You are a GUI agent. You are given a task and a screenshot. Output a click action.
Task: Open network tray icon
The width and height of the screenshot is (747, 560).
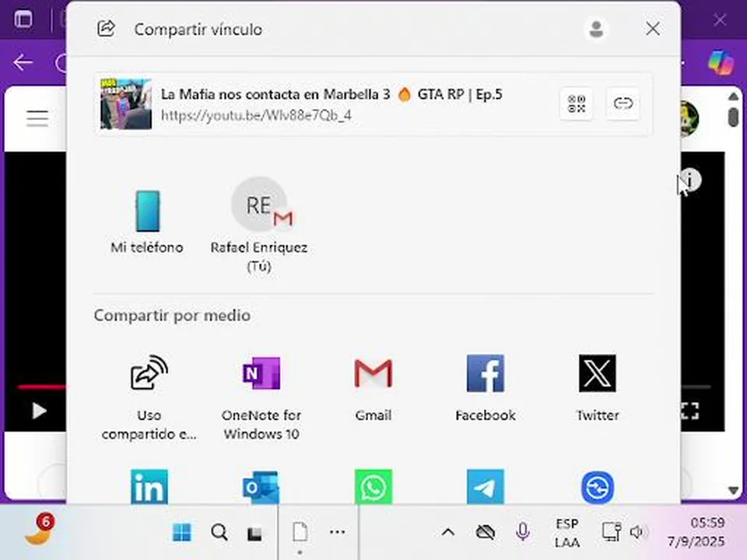[x=611, y=532]
